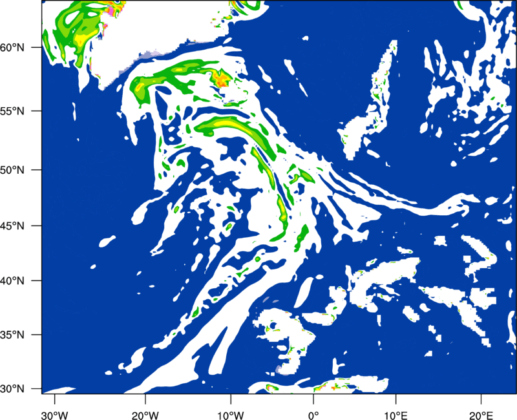Screen dimensions: 517x420
Task: Click the axis tick mark at 60°N
Action: coord(37,47)
